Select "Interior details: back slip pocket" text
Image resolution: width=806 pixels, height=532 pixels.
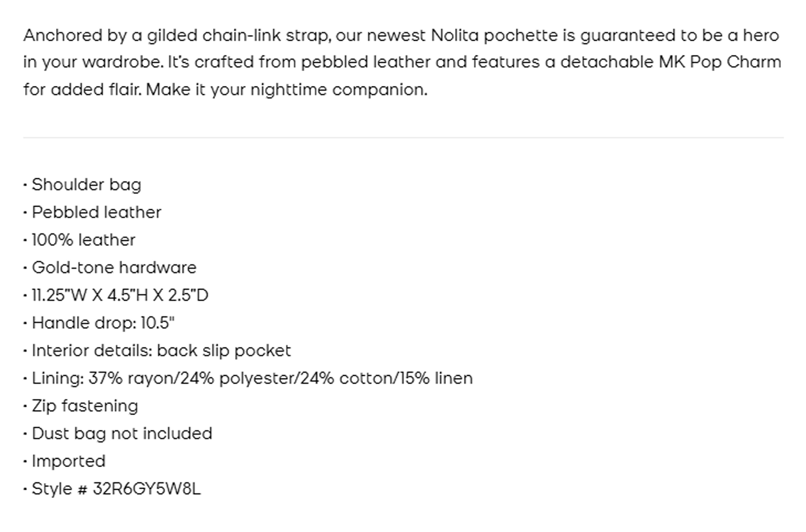(161, 350)
